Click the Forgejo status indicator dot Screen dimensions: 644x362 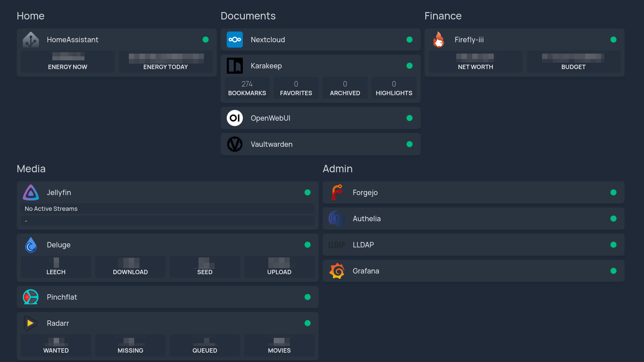pyautogui.click(x=613, y=192)
